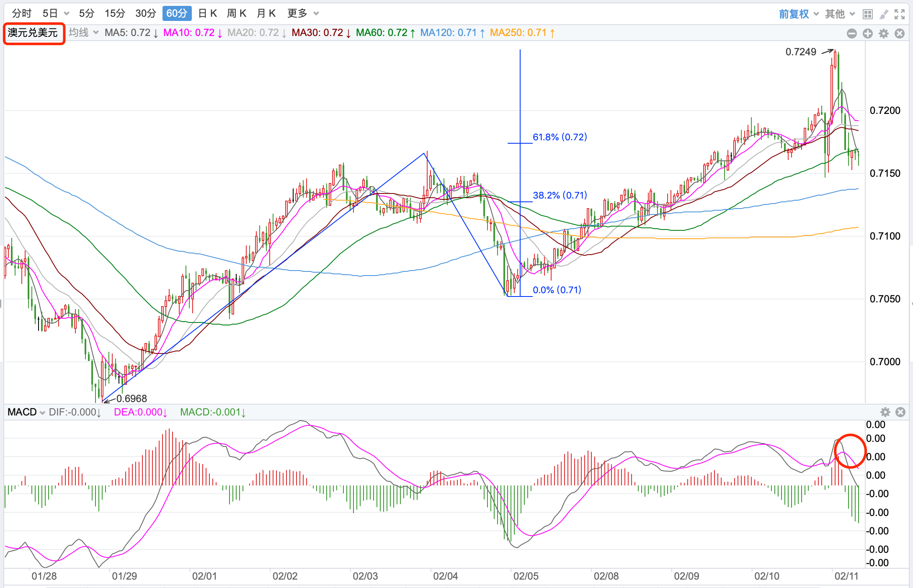Open MACD panel settings gear
This screenshot has width=913, height=588.
click(x=885, y=412)
